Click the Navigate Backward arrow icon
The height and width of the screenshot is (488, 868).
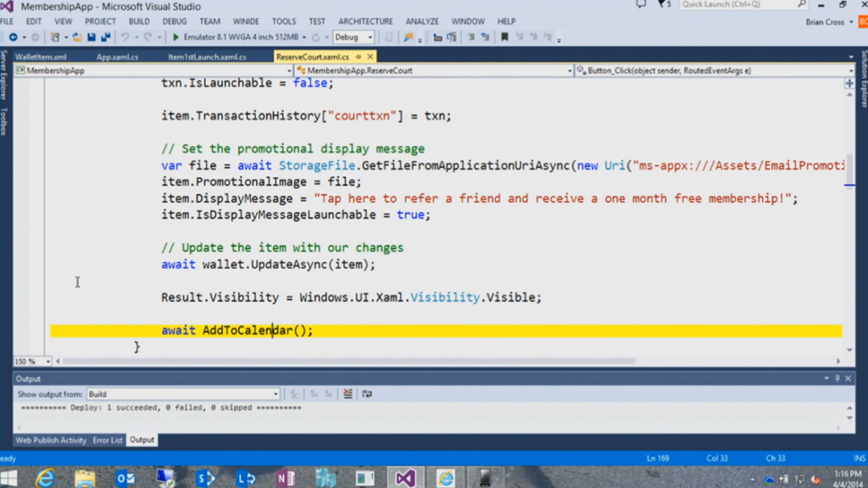click(13, 37)
